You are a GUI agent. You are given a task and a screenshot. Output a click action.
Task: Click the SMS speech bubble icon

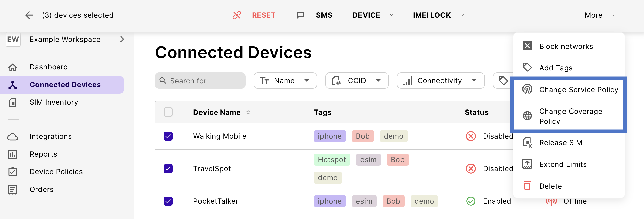[x=301, y=15]
